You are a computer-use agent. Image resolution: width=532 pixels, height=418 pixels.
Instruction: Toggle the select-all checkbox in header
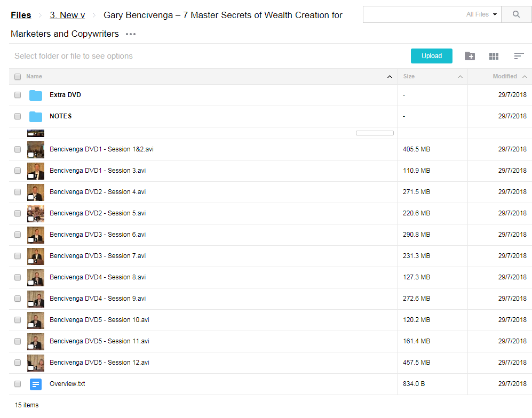point(18,77)
